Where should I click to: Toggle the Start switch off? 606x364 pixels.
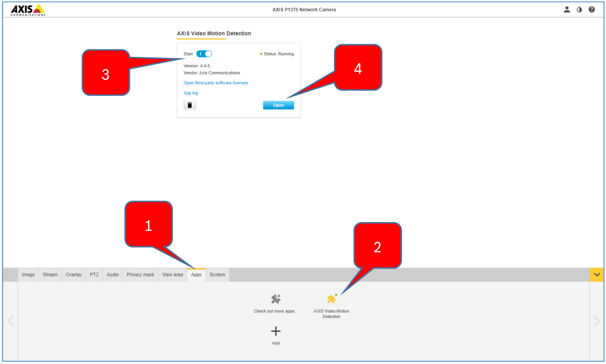(x=204, y=54)
